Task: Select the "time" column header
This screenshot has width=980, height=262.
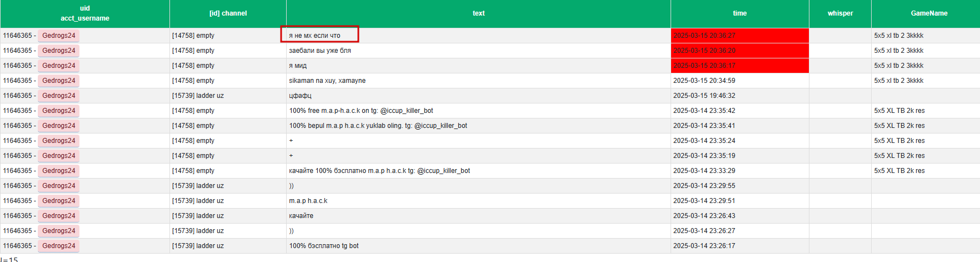Action: 739,13
